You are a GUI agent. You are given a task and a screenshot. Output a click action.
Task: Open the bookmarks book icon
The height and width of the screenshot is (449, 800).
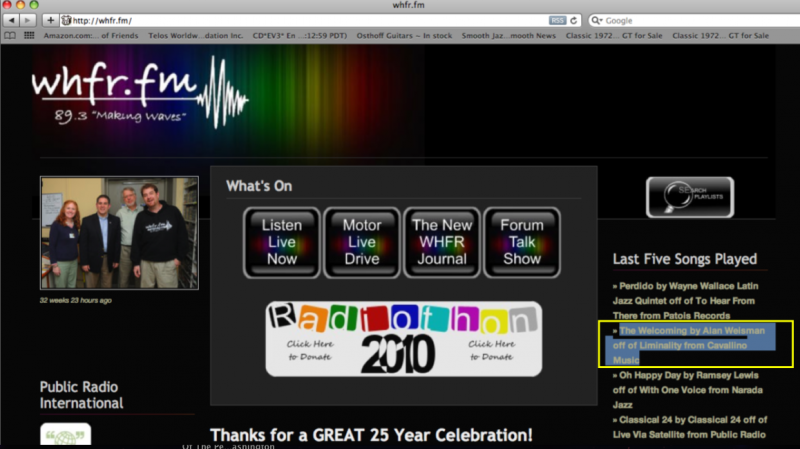(x=11, y=35)
